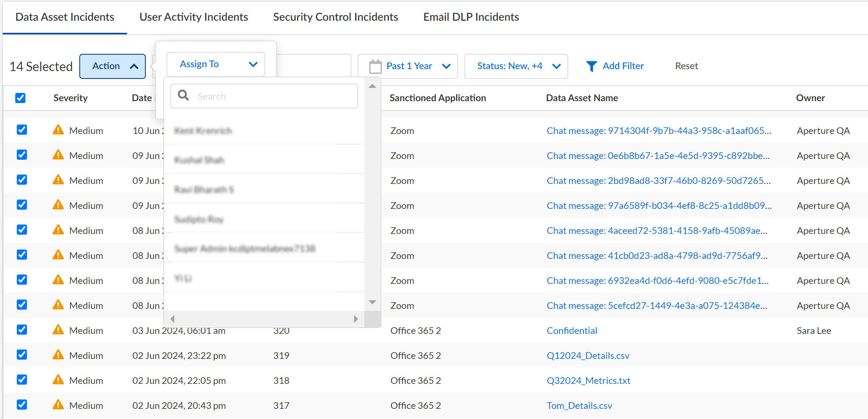Image resolution: width=868 pixels, height=419 pixels.
Task: Uncheck the checkbox for the Tom_Details.csv row
Action: 22,405
